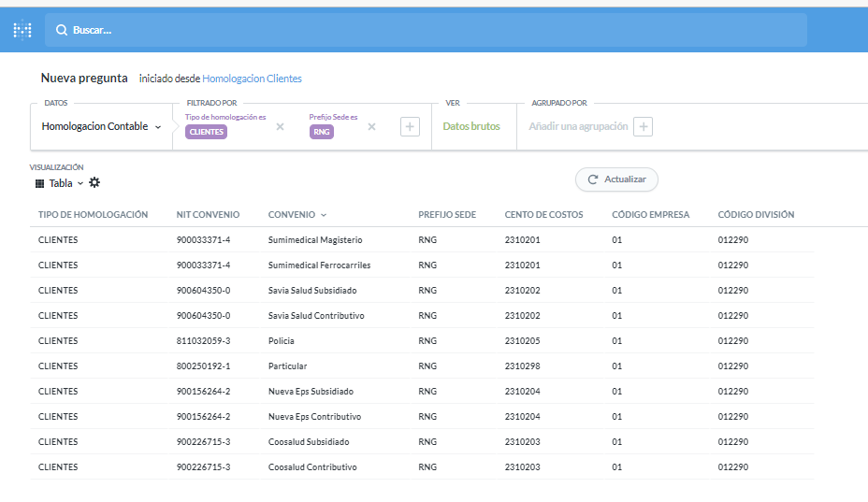Image resolution: width=868 pixels, height=502 pixels.
Task: Select the Sumimedical Magisterio cell
Action: pyautogui.click(x=315, y=240)
